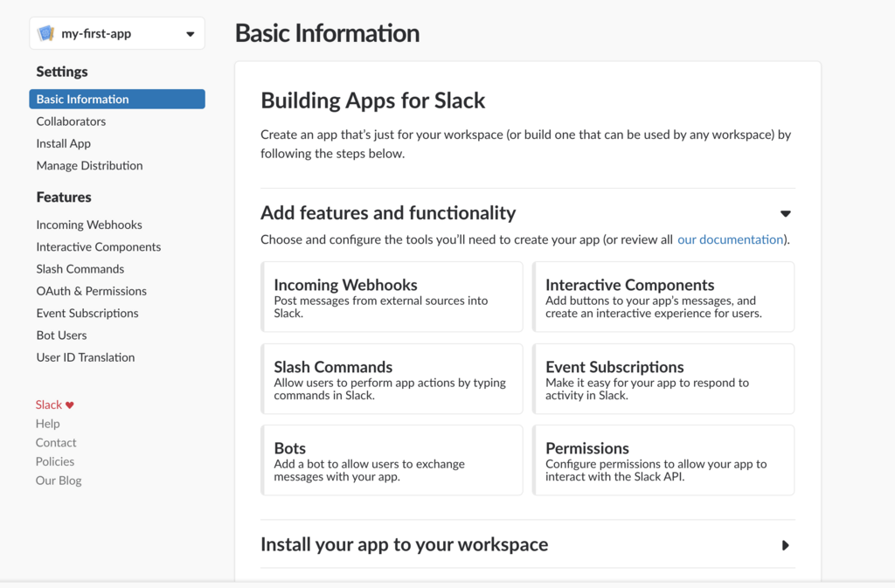This screenshot has width=895, height=588.
Task: Click the red heart icon beside Slack
Action: point(70,405)
